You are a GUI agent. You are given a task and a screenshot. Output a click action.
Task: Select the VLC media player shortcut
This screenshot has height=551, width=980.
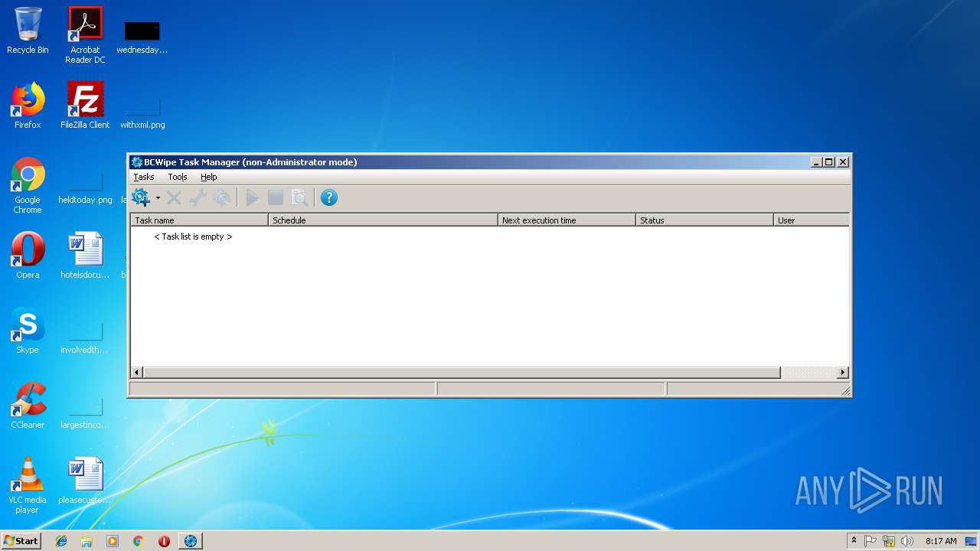point(28,485)
